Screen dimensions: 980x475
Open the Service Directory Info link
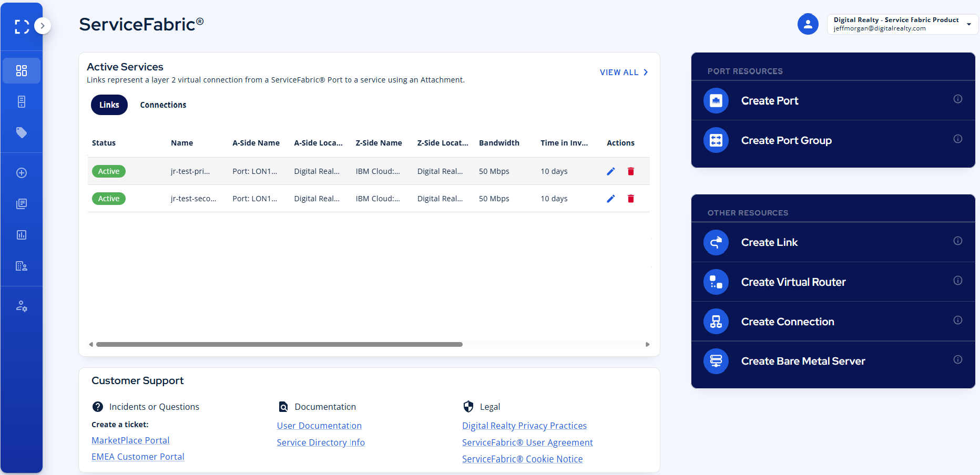pyautogui.click(x=321, y=442)
